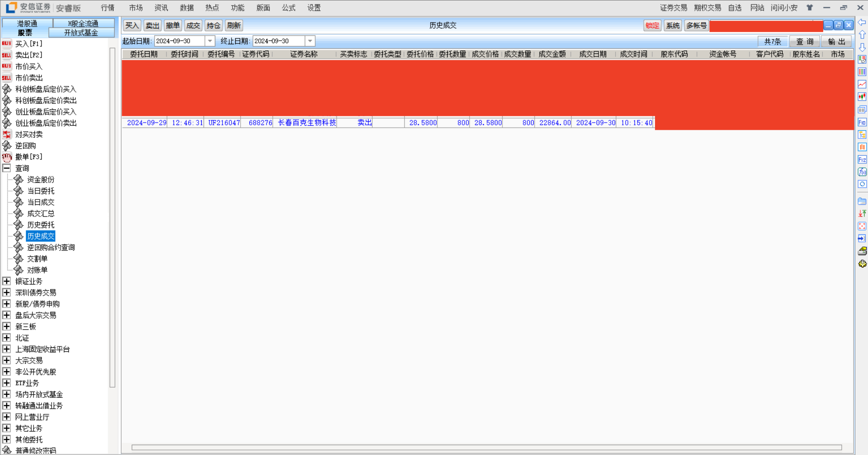Click the red BUY icon beside 买入[F1]
The width and height of the screenshot is (868, 455).
6,44
